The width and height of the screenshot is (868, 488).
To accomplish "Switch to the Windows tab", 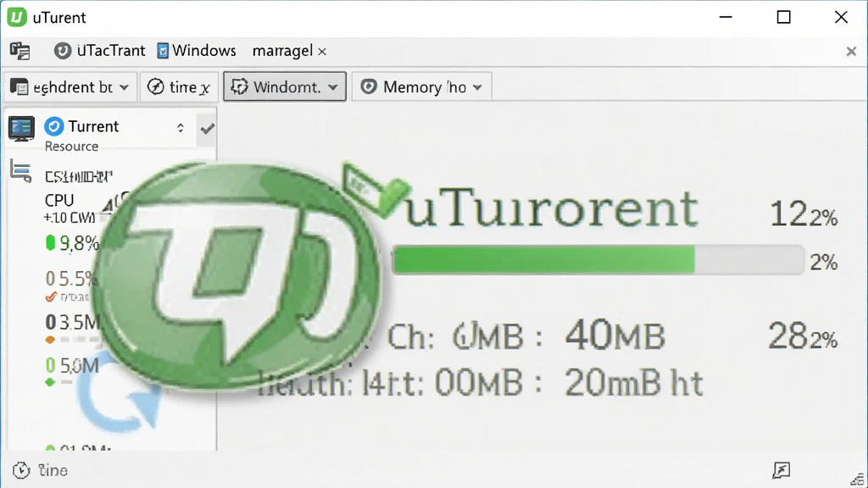I will [x=197, y=51].
